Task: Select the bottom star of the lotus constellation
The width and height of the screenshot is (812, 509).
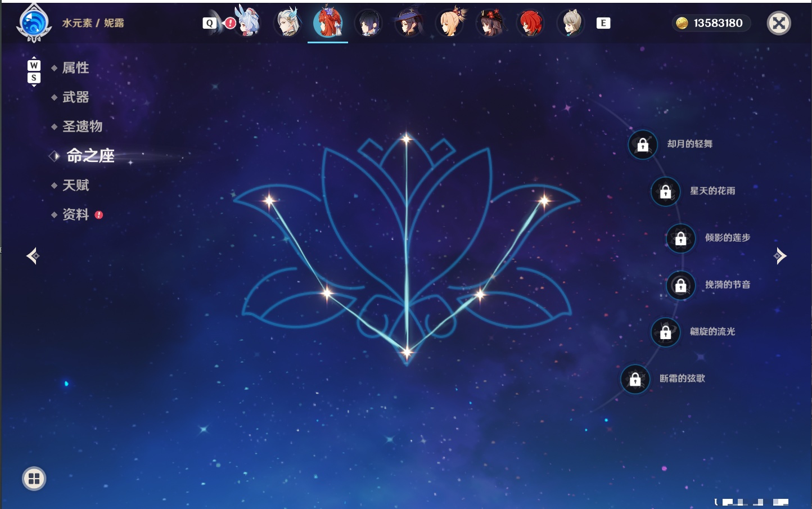Action: click(407, 353)
